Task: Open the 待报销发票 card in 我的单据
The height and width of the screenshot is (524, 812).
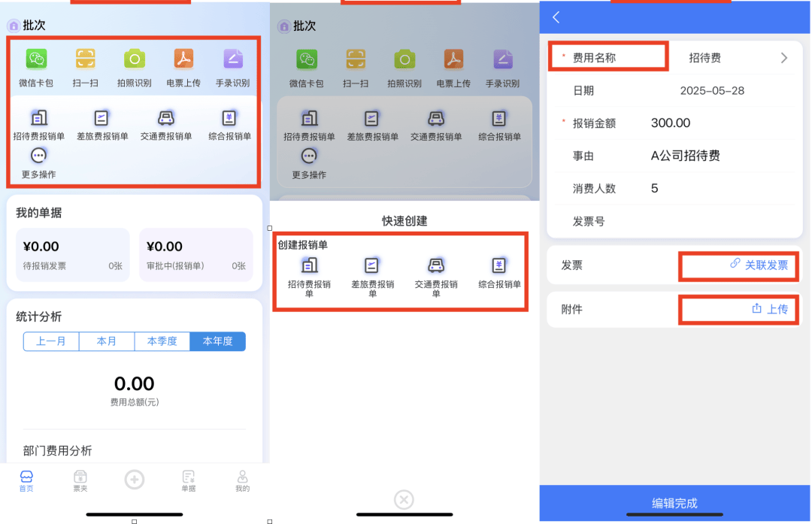Action: [x=62, y=255]
